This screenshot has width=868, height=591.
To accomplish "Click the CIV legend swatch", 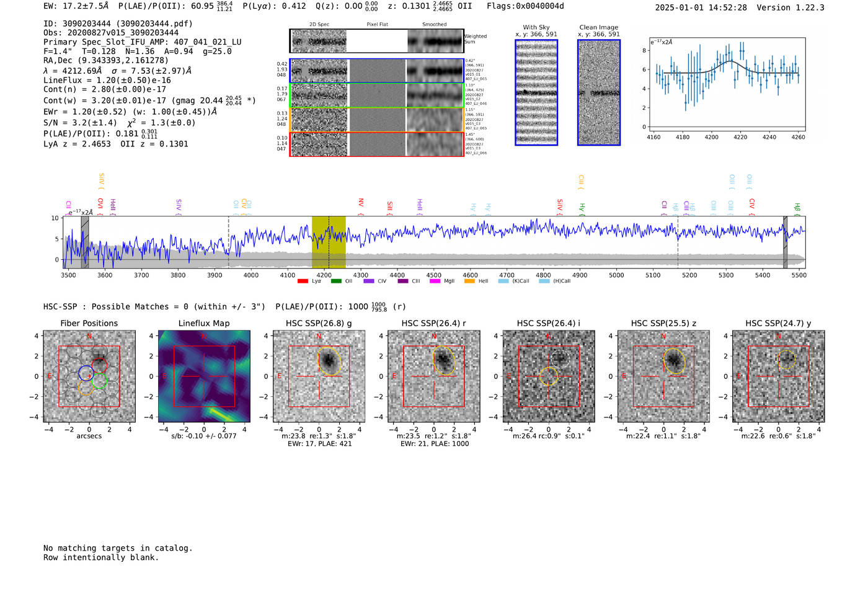I will (x=369, y=281).
